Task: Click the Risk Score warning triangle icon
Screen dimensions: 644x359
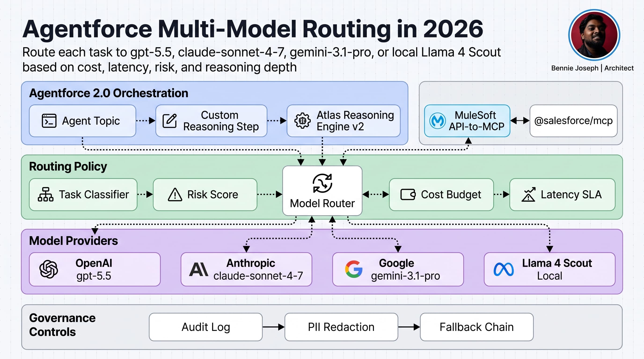Action: pos(175,194)
